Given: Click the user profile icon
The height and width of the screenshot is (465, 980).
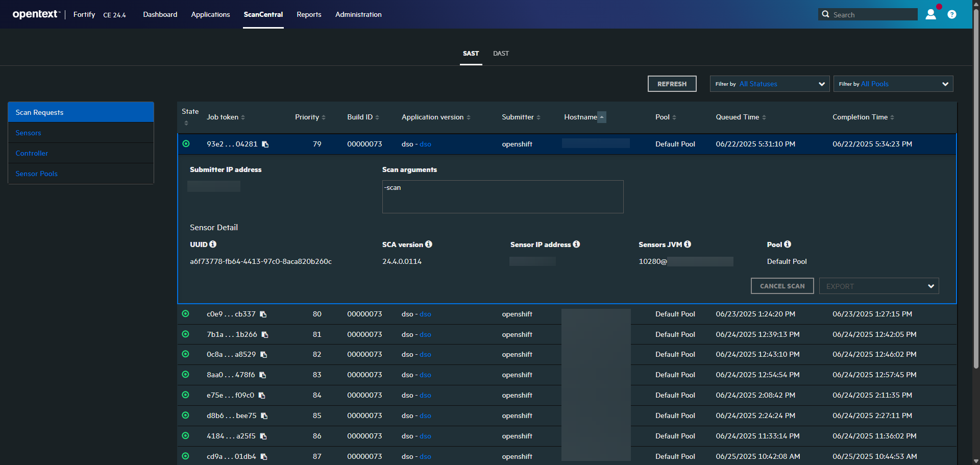Looking at the screenshot, I should 931,14.
